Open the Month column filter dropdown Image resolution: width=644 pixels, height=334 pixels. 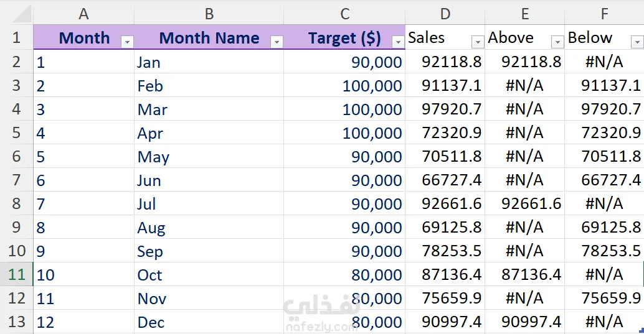[x=127, y=42]
